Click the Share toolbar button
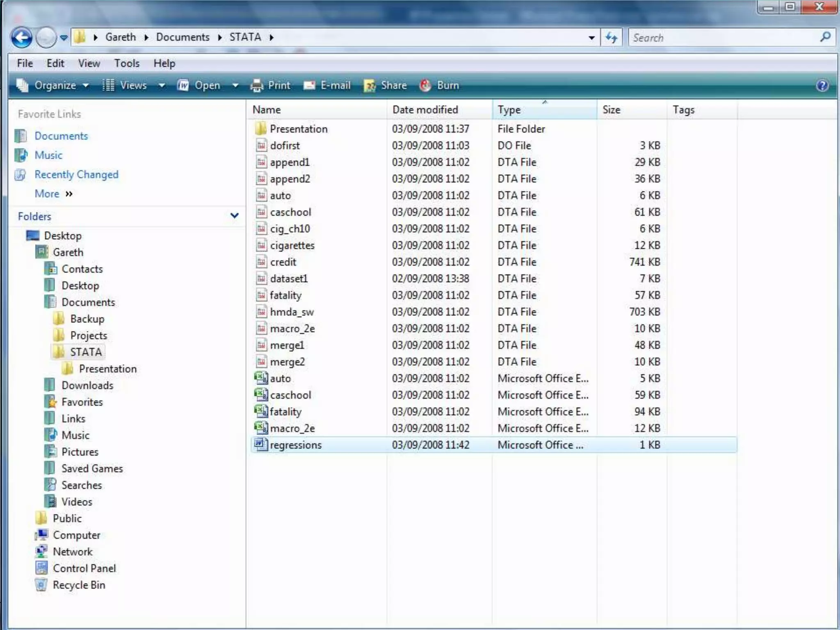 click(385, 85)
